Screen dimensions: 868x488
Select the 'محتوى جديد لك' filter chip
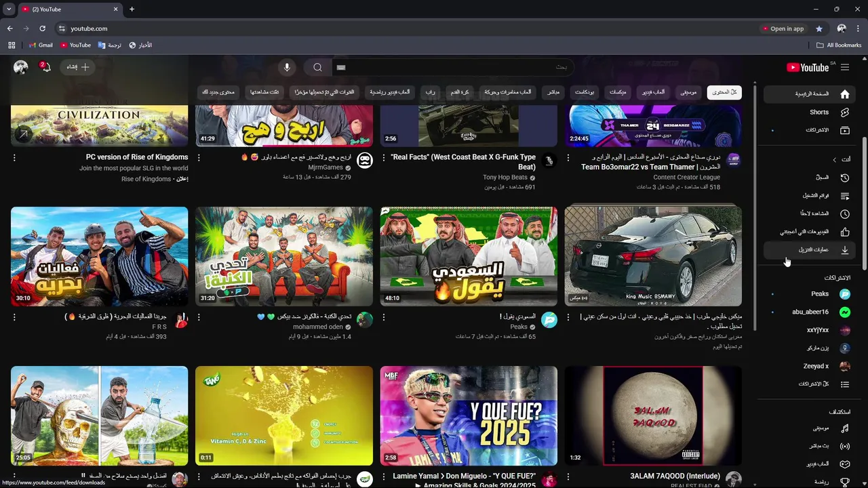218,92
